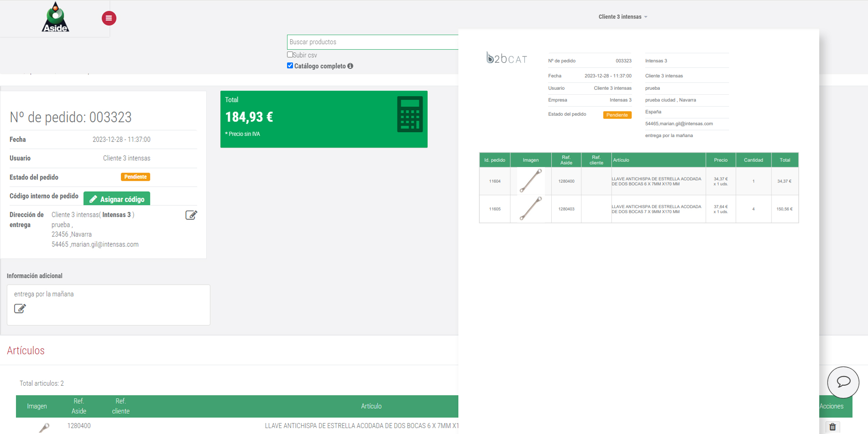Expand the Cliente 3 intensas user menu
Viewport: 868px width, 434px height.
point(622,17)
